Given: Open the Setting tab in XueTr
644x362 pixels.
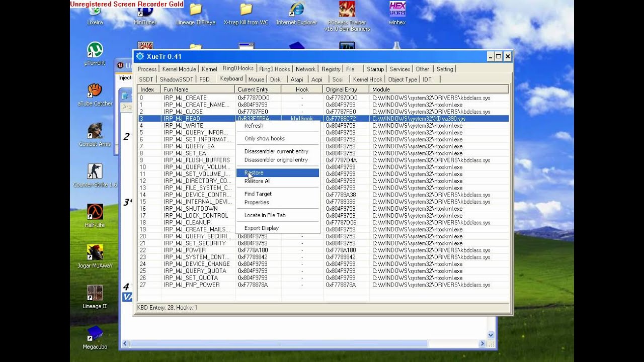Looking at the screenshot, I should 445,69.
